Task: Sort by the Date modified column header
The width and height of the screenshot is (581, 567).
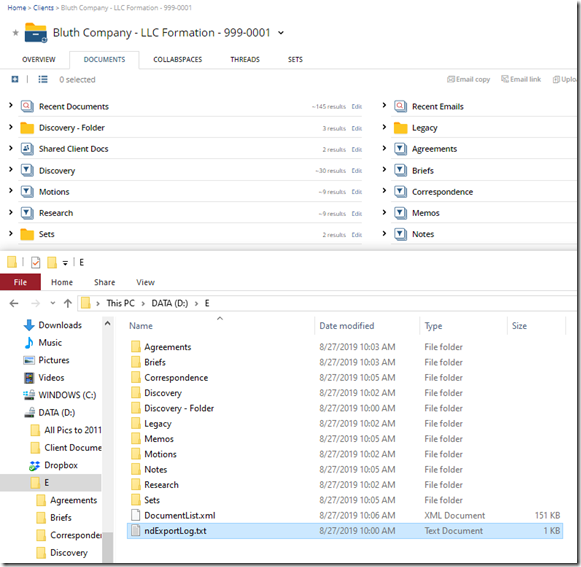Action: [x=347, y=326]
